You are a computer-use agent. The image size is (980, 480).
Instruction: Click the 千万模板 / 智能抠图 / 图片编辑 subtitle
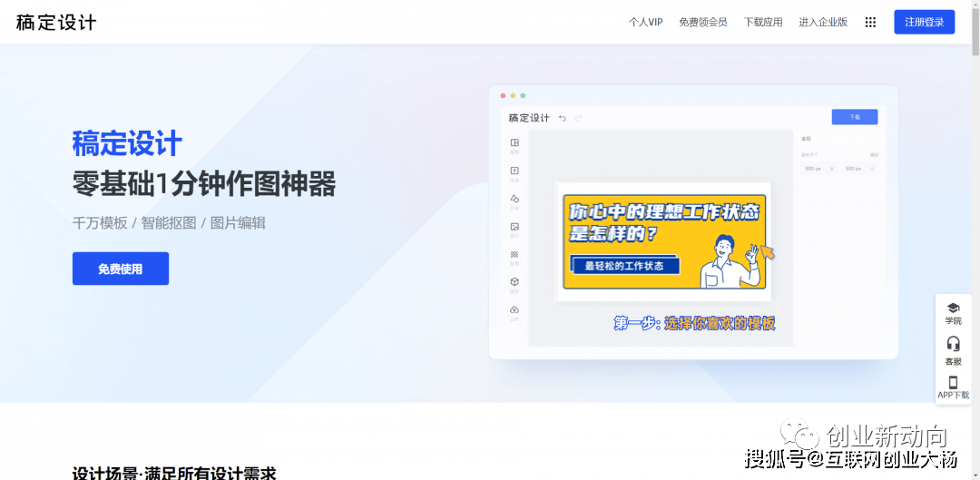coord(169,223)
